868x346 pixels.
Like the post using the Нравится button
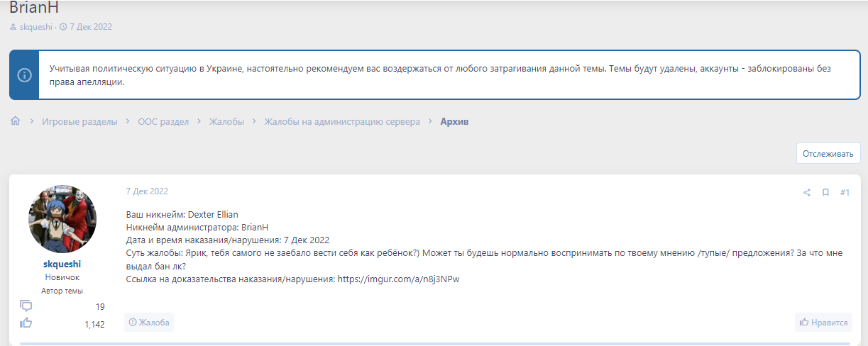pyautogui.click(x=823, y=323)
